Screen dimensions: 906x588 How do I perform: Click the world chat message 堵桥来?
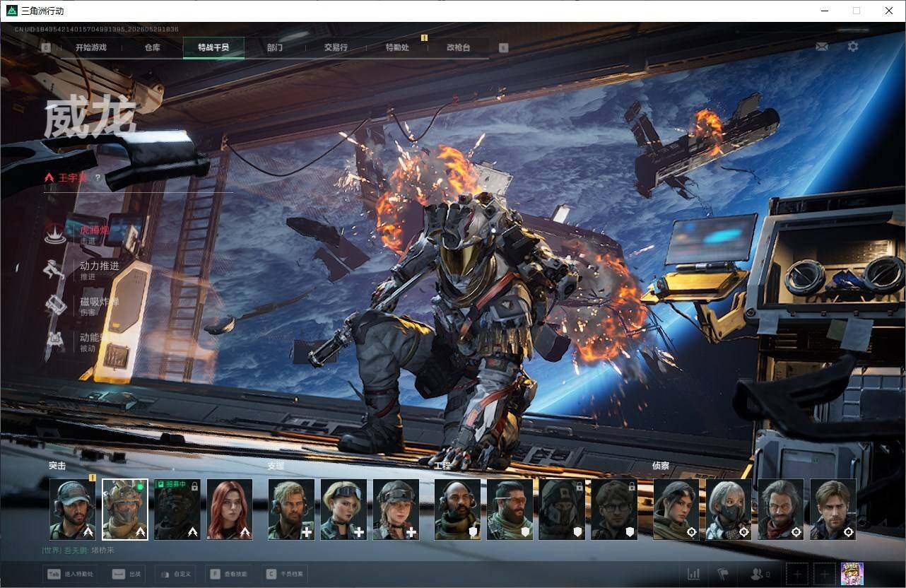pos(102,550)
